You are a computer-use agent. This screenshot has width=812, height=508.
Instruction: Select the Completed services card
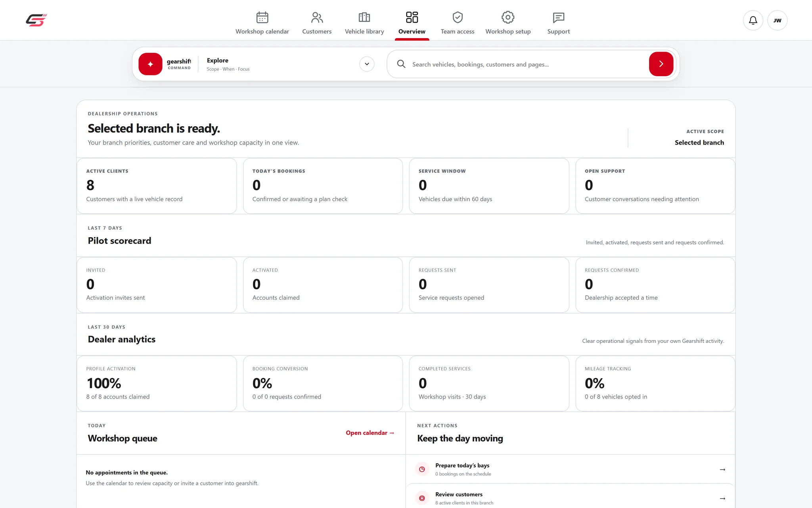pyautogui.click(x=489, y=383)
